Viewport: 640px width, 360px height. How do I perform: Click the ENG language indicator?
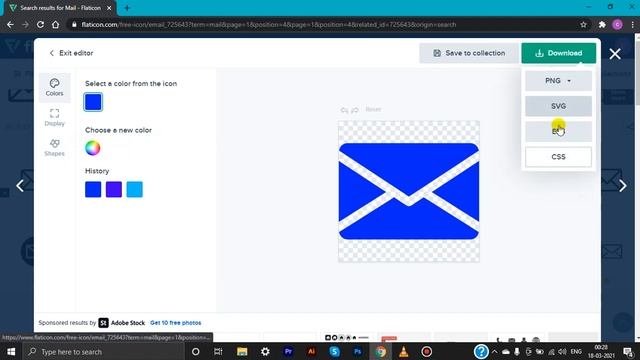point(576,351)
